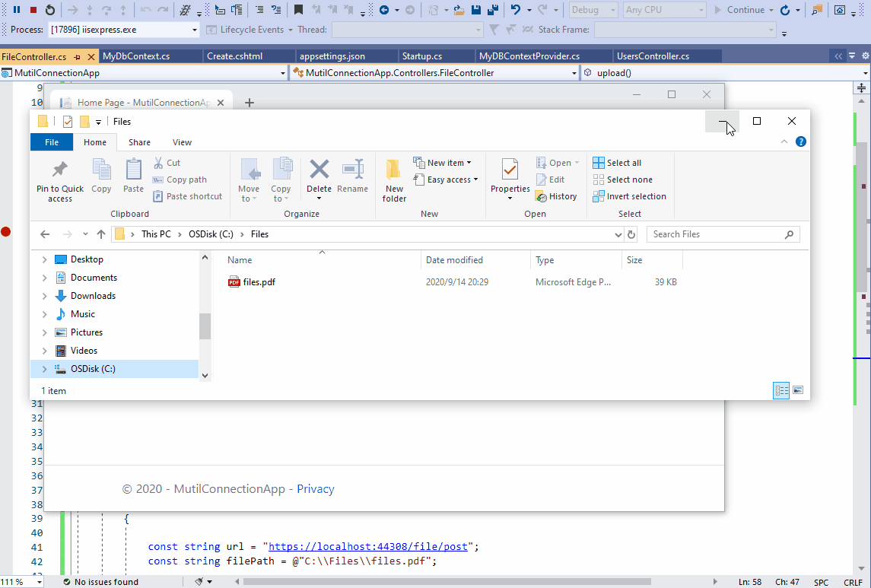Toggle the breakpoint in the editor margin
The height and width of the screenshot is (588, 871).
5,231
